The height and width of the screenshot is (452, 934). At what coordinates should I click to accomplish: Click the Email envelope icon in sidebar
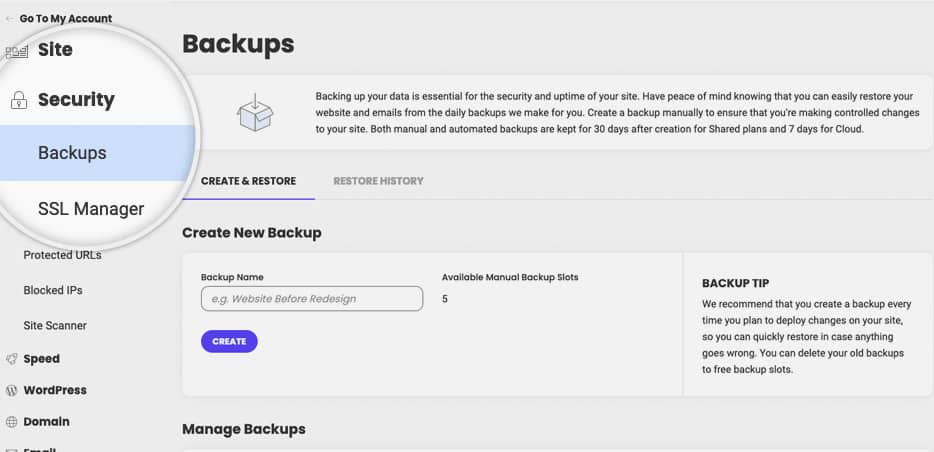click(11, 450)
